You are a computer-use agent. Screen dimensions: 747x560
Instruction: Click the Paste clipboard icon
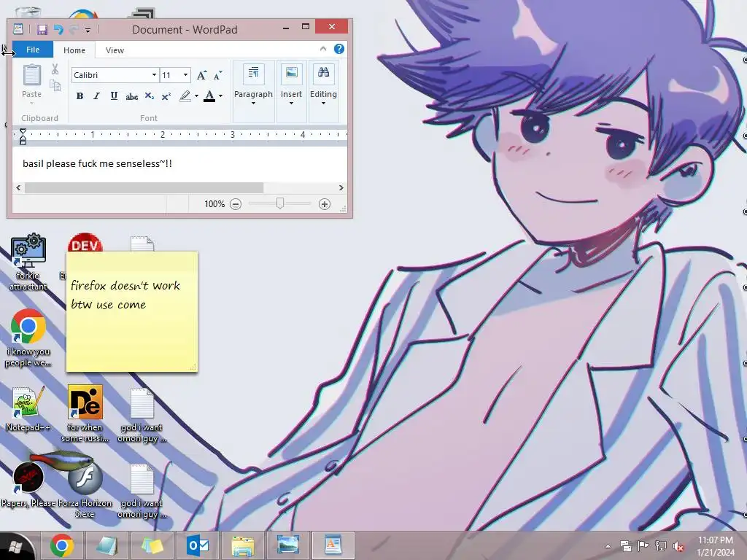32,76
